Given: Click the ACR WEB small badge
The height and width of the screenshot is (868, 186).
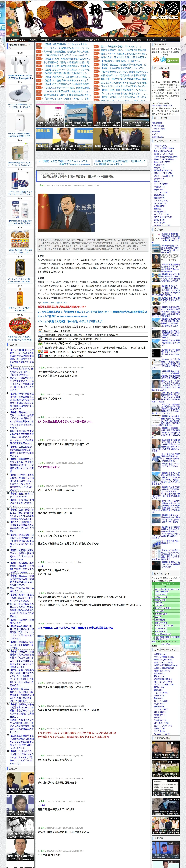Looking at the screenshot, I should [154, 646].
